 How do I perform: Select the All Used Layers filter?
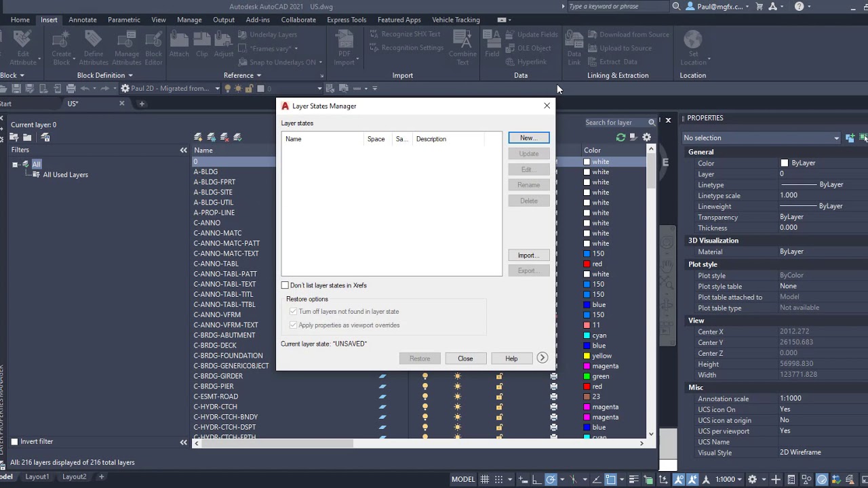click(x=65, y=175)
